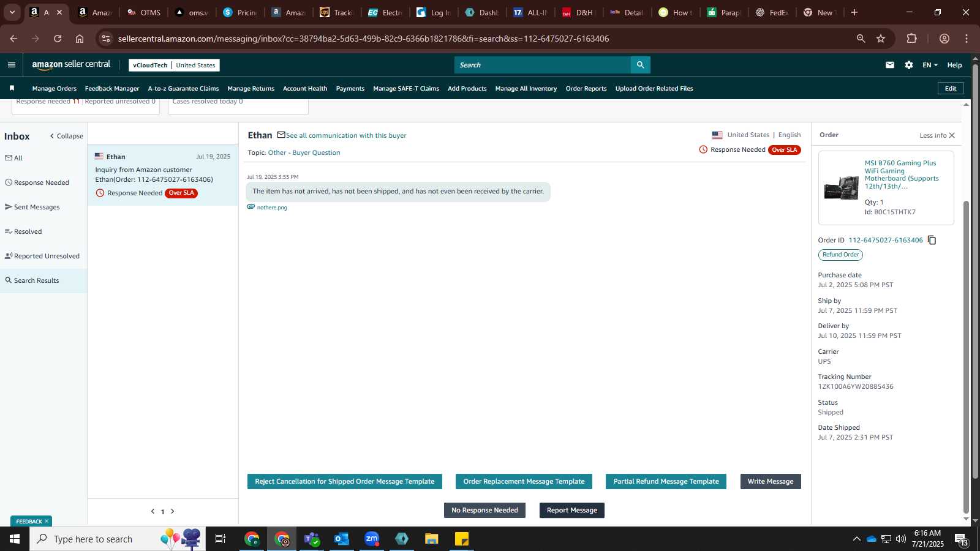Show hidden system tray icons
The width and height of the screenshot is (980, 551).
[856, 539]
